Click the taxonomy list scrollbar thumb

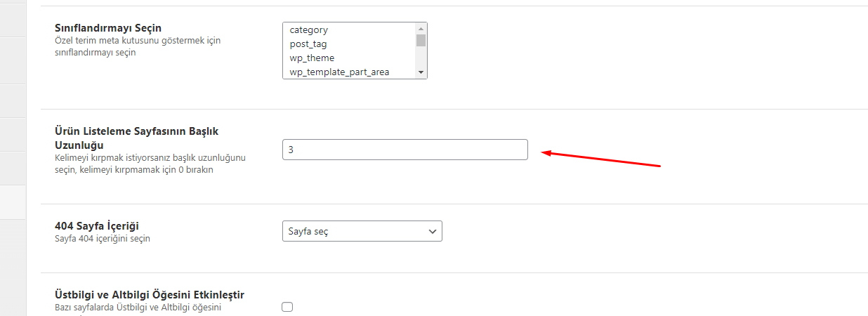coord(421,40)
